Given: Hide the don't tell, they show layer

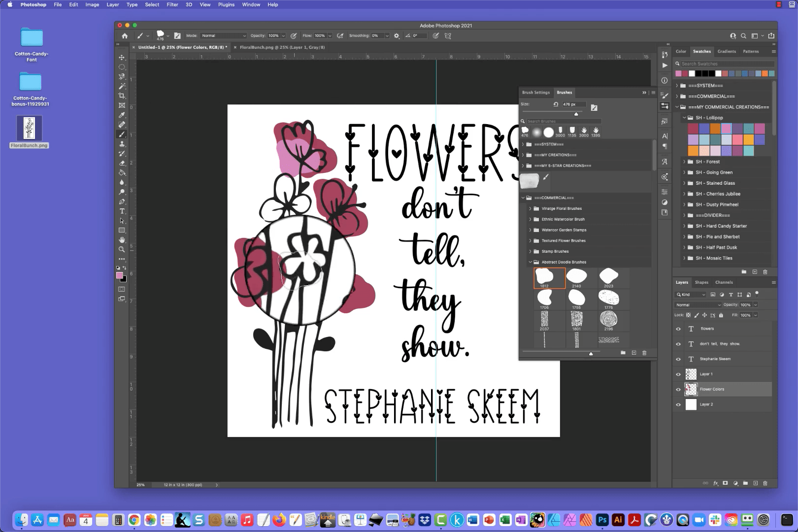Looking at the screenshot, I should point(678,344).
